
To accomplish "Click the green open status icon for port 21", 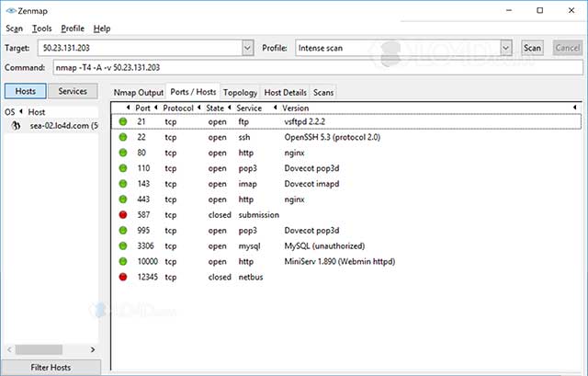I will tap(122, 121).
